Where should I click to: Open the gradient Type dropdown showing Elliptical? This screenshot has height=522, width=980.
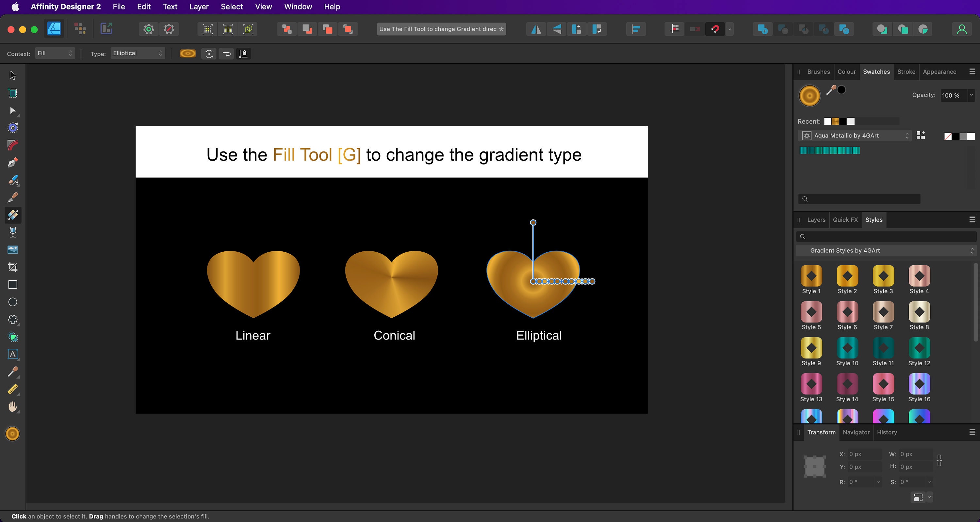[x=138, y=53]
